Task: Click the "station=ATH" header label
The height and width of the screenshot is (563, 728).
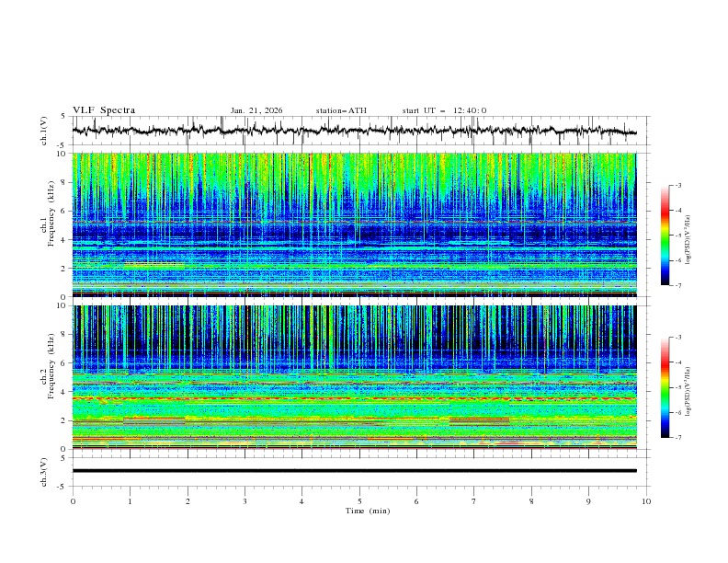Action: click(341, 110)
